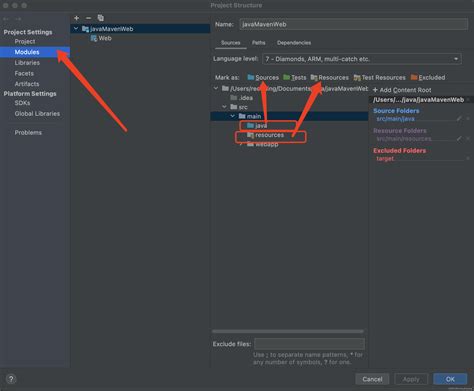474x391 pixels.
Task: Confirm with the OK button
Action: (x=450, y=379)
